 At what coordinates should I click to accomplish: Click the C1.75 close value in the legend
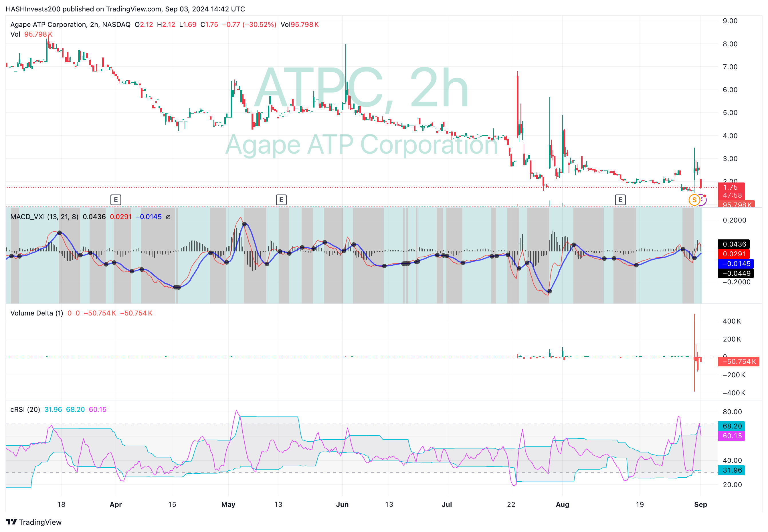pyautogui.click(x=209, y=25)
